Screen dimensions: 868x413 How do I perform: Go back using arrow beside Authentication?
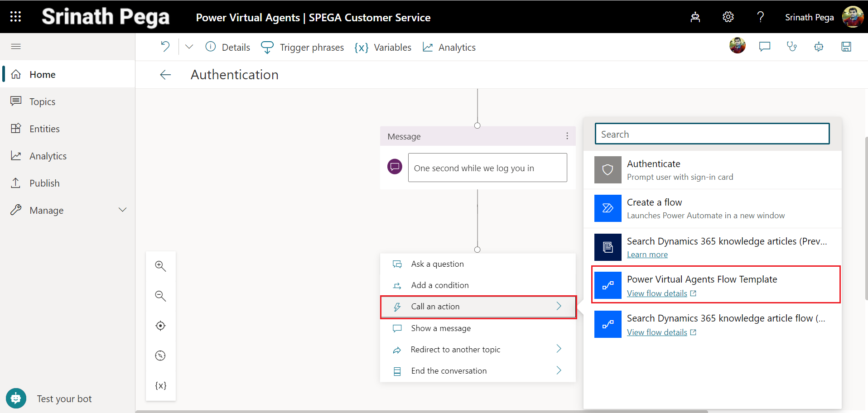pyautogui.click(x=165, y=74)
